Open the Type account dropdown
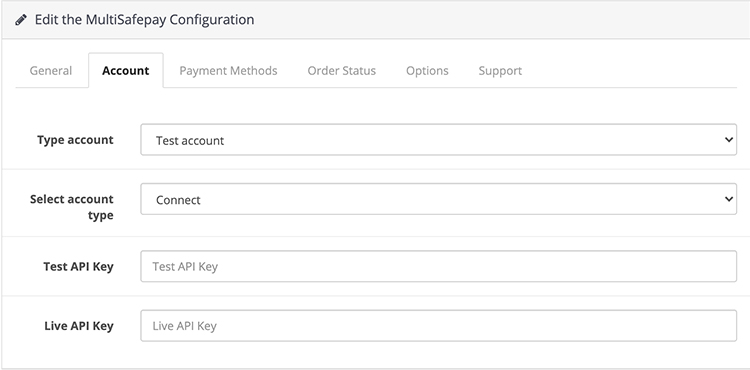The height and width of the screenshot is (370, 750). coord(438,140)
